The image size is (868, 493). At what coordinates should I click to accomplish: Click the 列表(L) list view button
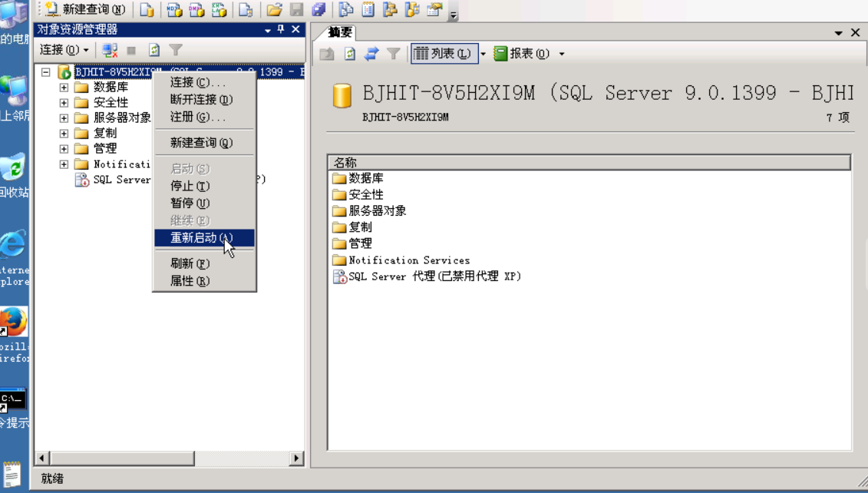coord(444,54)
